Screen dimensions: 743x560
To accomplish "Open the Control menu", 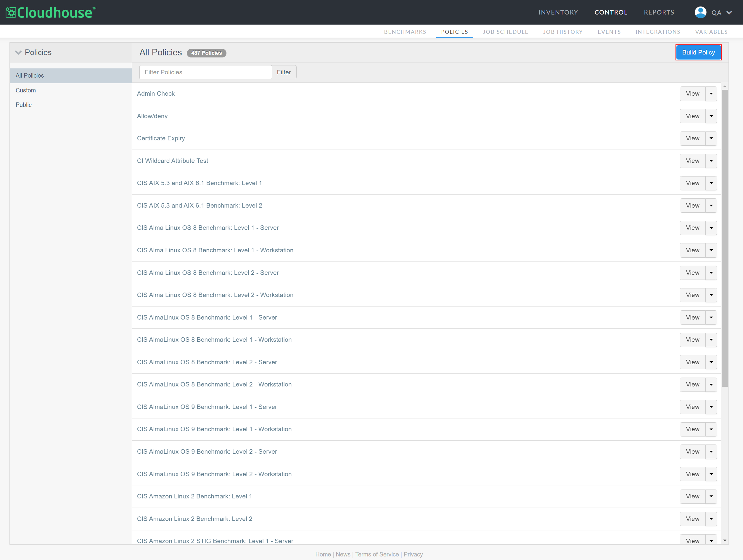I will pos(611,12).
